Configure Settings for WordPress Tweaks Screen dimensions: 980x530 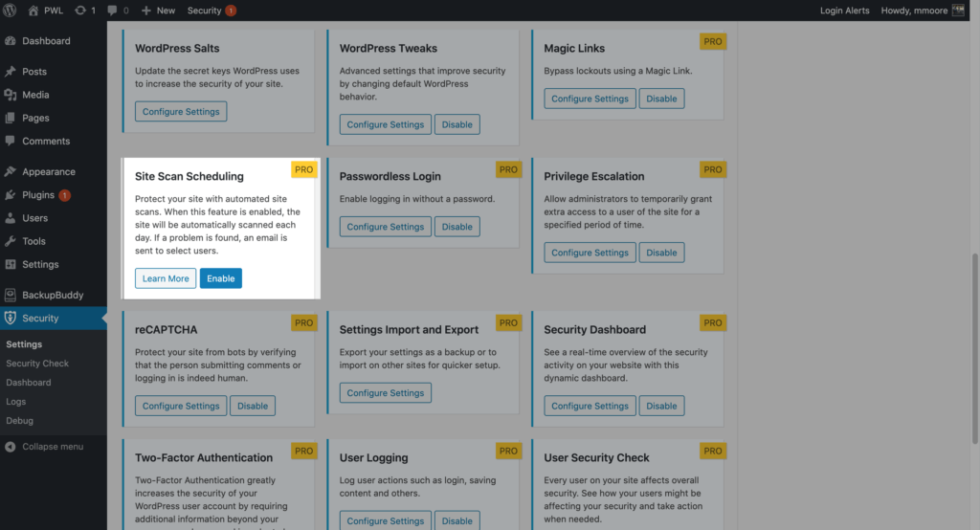click(x=385, y=124)
